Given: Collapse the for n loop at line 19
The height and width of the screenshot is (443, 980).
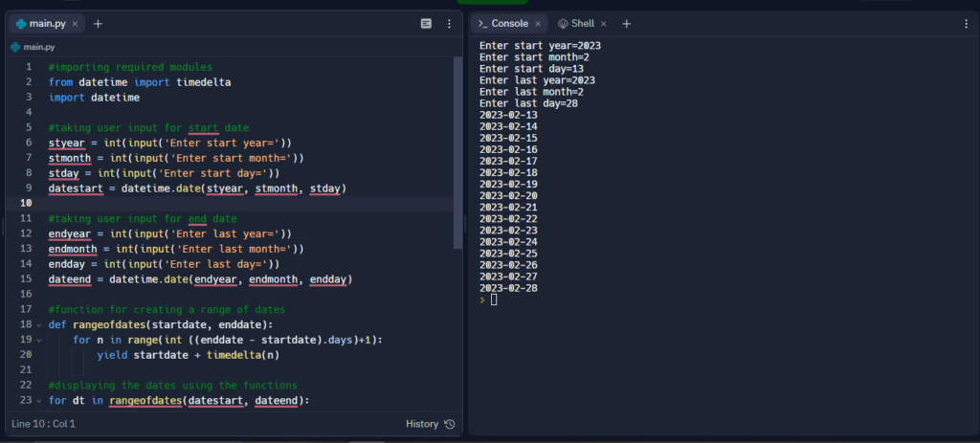Looking at the screenshot, I should (38, 340).
